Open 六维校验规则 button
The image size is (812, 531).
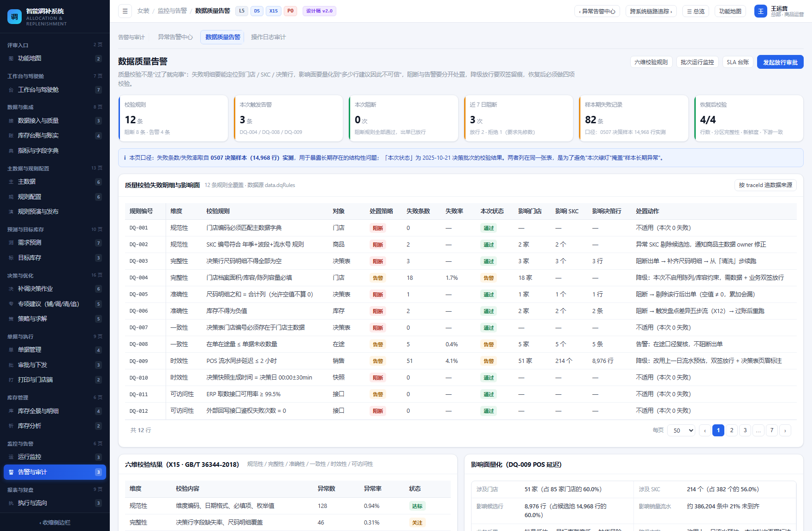[x=651, y=62]
